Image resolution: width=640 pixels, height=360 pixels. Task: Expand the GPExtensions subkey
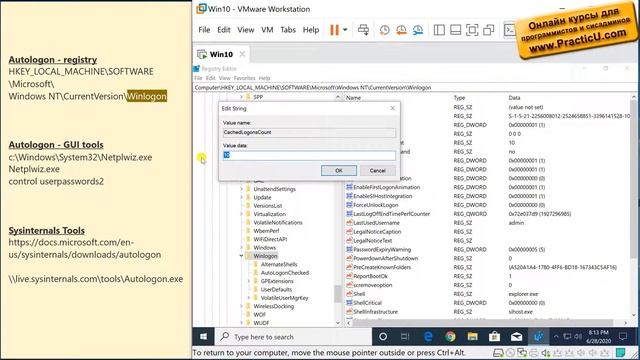point(249,281)
